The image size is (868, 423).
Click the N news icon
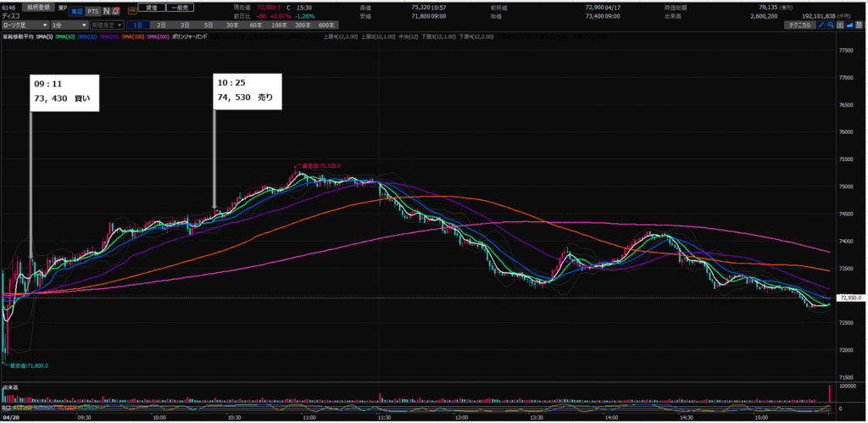(105, 13)
